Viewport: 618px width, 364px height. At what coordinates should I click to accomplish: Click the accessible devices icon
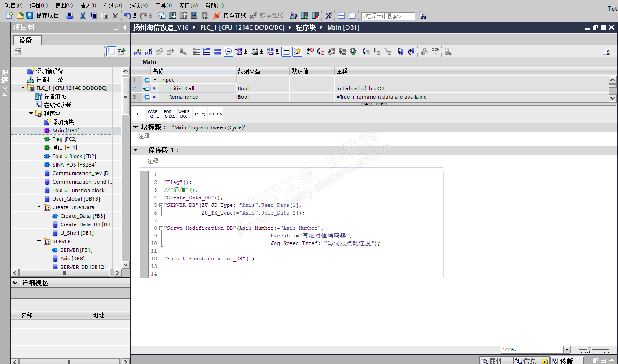point(294,16)
